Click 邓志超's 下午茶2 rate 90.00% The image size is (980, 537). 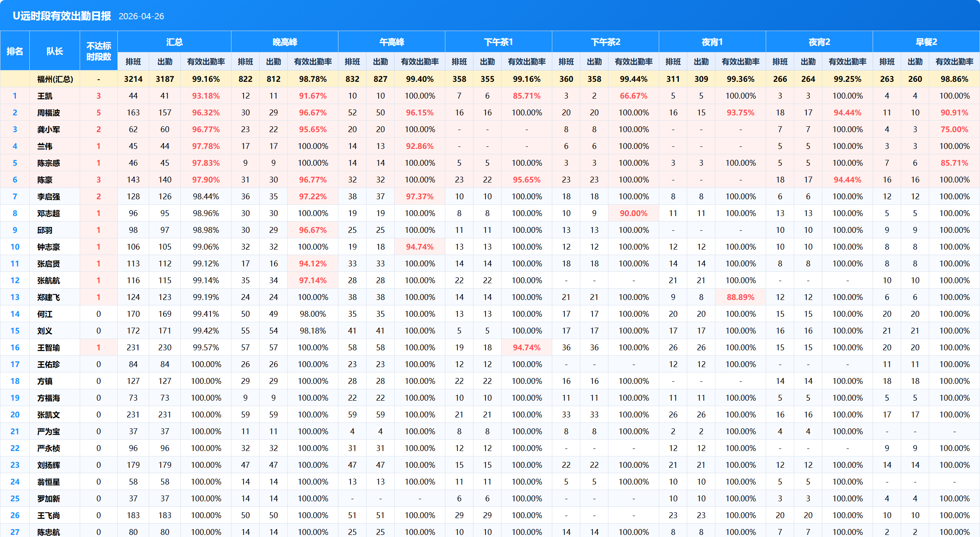634,213
